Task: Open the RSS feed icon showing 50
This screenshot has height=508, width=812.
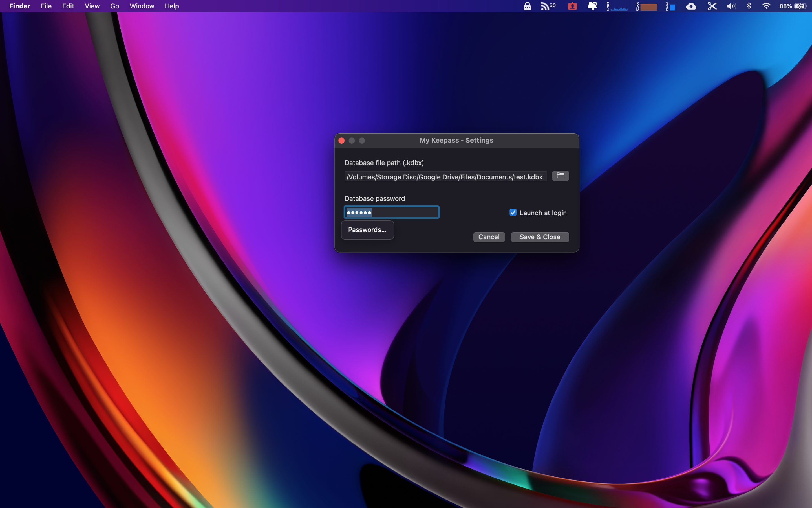Action: (x=548, y=6)
